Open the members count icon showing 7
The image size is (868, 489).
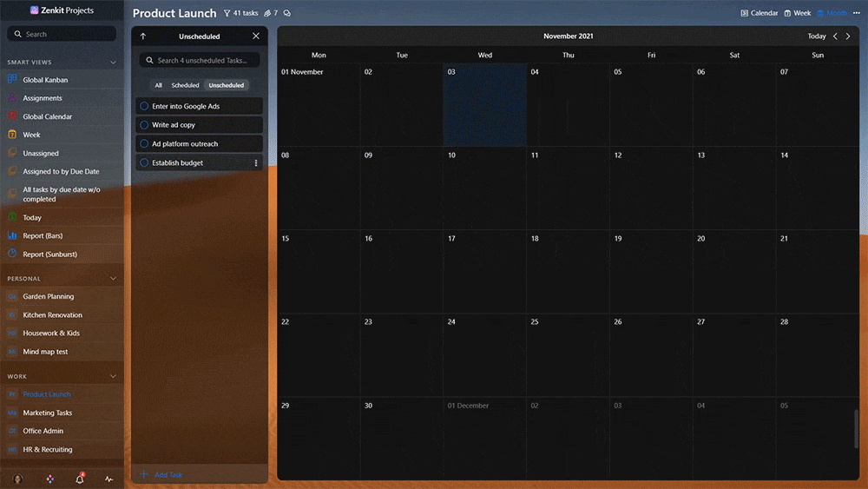pyautogui.click(x=271, y=13)
